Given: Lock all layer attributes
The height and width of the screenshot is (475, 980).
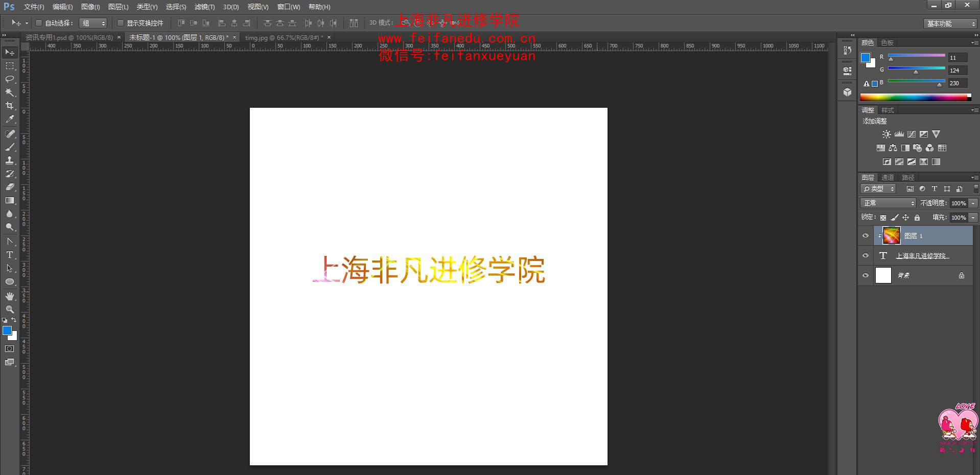Looking at the screenshot, I should [x=917, y=218].
